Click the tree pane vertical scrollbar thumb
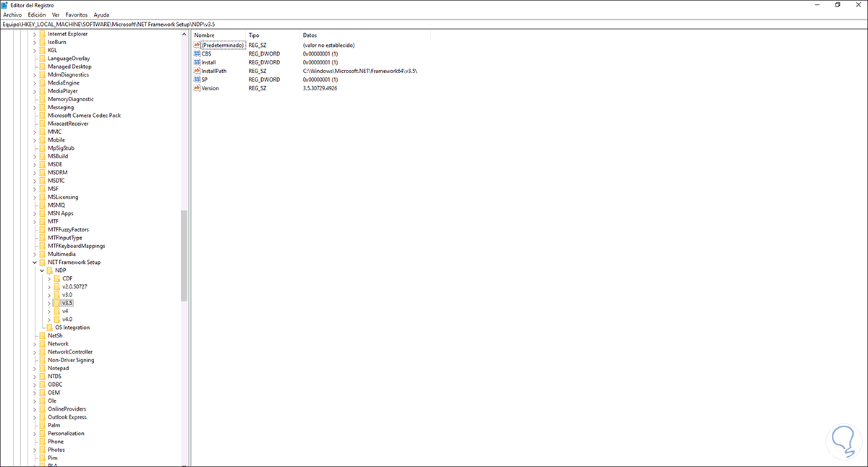The image size is (868, 467). point(184,256)
